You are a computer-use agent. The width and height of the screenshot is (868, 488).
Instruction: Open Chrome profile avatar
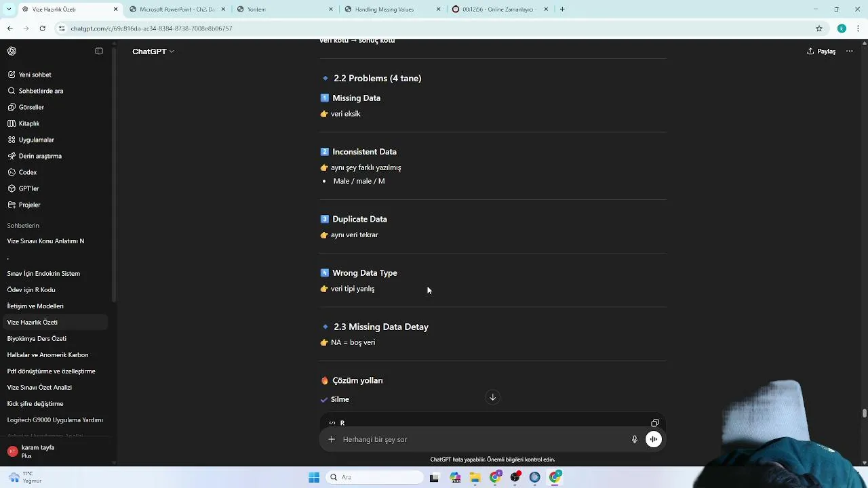point(842,28)
